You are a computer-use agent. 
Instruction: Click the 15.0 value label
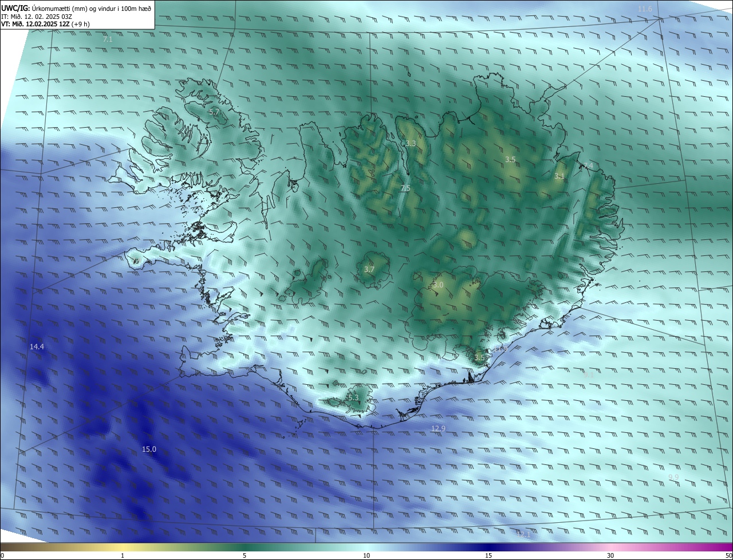pos(149,449)
